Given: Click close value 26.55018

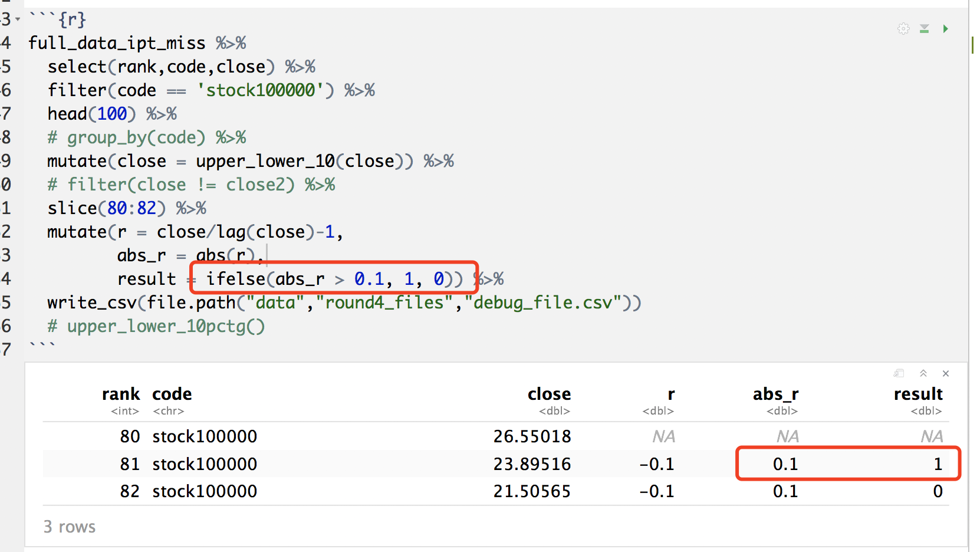Looking at the screenshot, I should click(532, 436).
